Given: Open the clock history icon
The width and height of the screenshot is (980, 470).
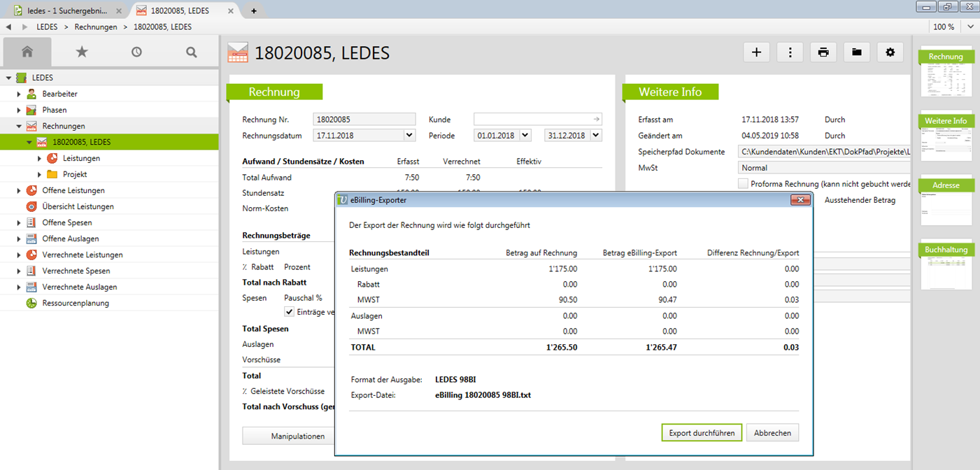Looking at the screenshot, I should [136, 52].
